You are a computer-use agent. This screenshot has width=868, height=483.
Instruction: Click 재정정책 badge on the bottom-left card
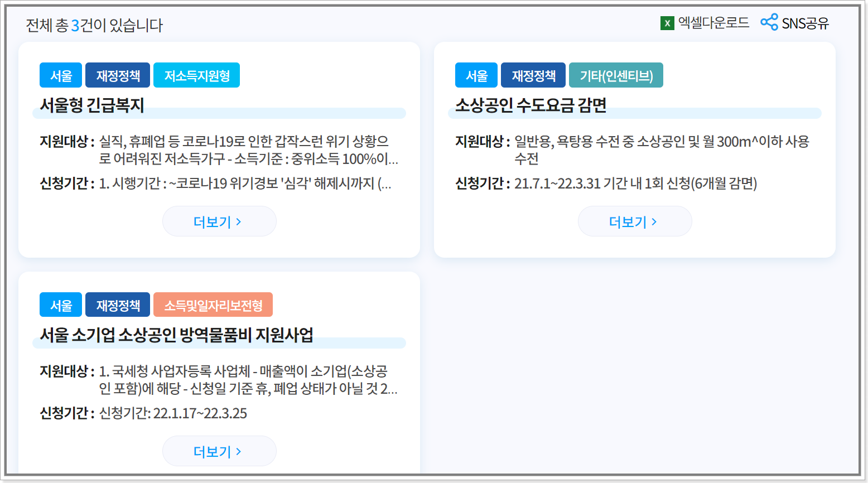[x=117, y=304]
